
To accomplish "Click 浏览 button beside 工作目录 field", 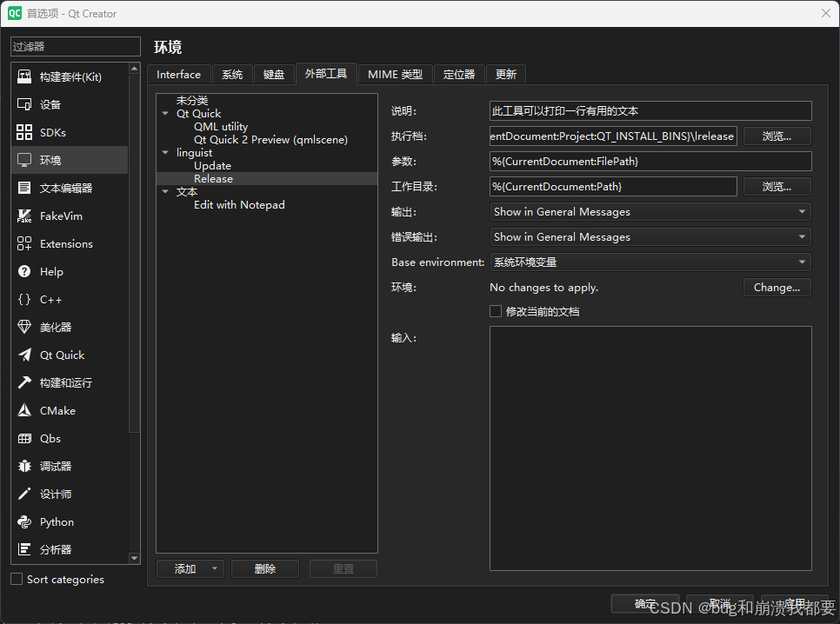I will click(777, 186).
